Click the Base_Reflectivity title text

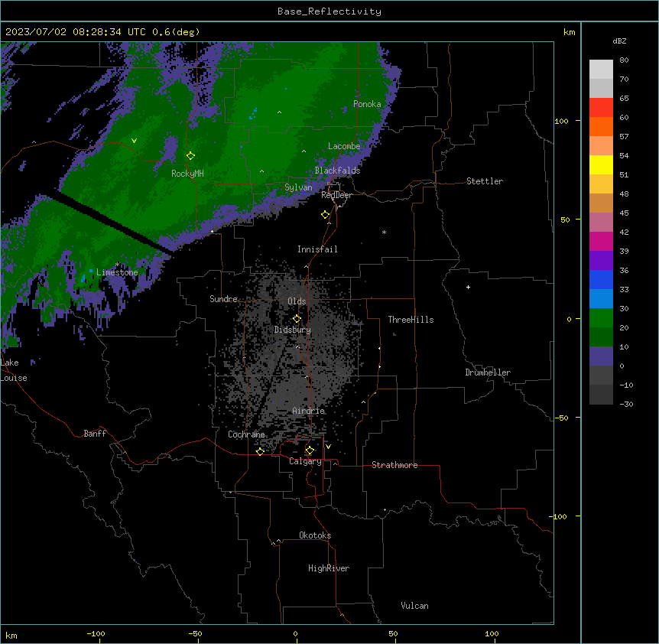(329, 11)
